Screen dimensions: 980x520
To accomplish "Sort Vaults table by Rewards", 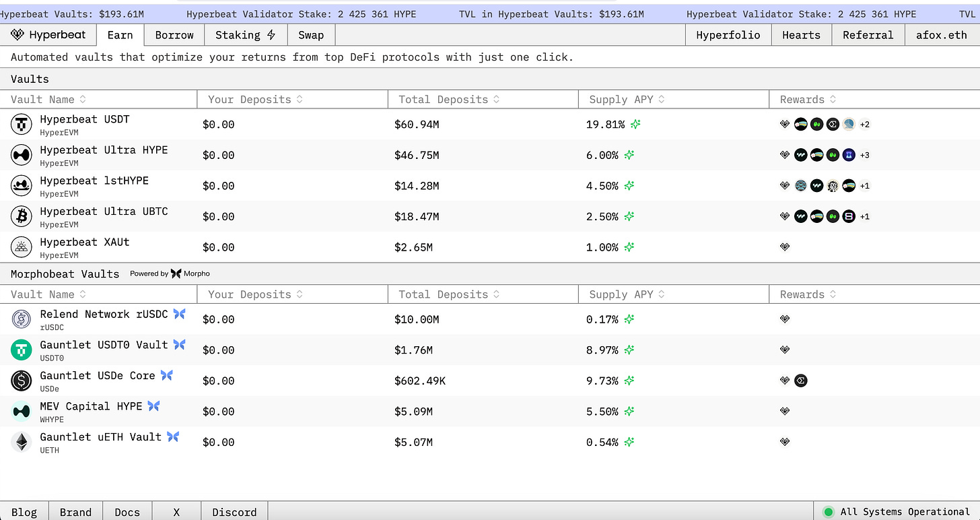I will coord(808,99).
